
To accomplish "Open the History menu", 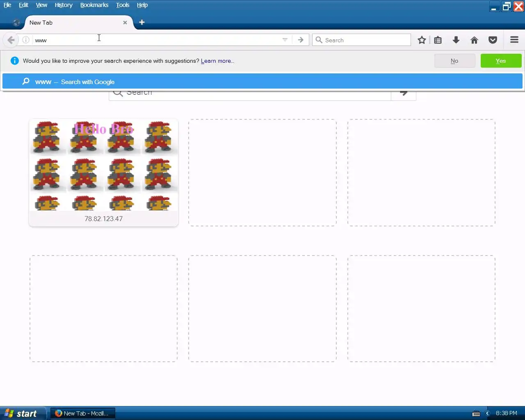I will point(64,5).
